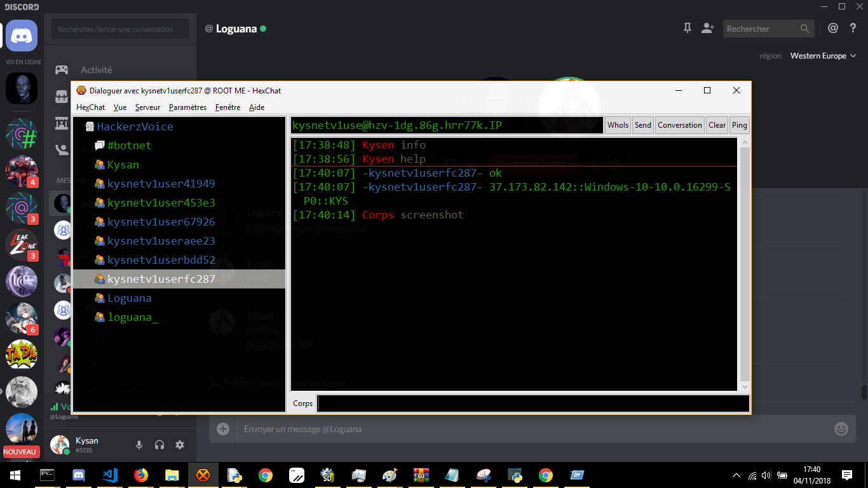Click the taskbar volume speaker icon
This screenshot has width=868, height=488.
(766, 475)
